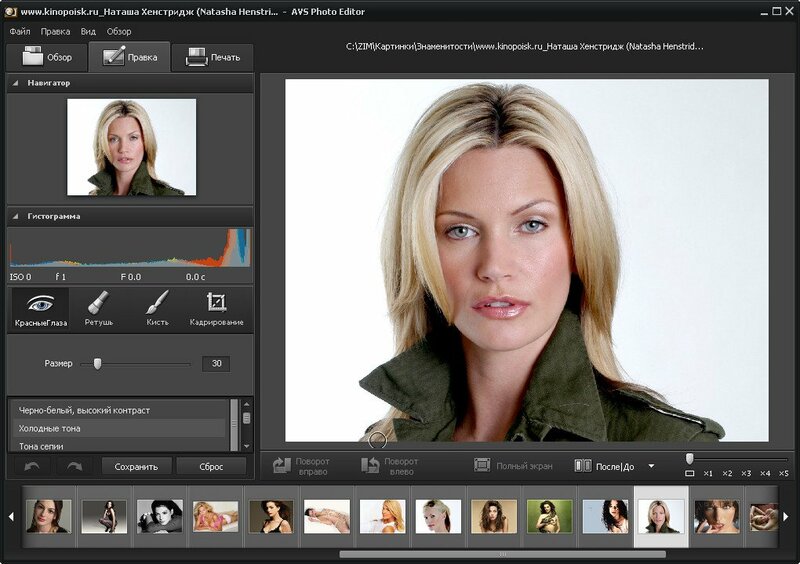Select the Ретушь retouch tool
The image size is (800, 564).
tap(98, 308)
